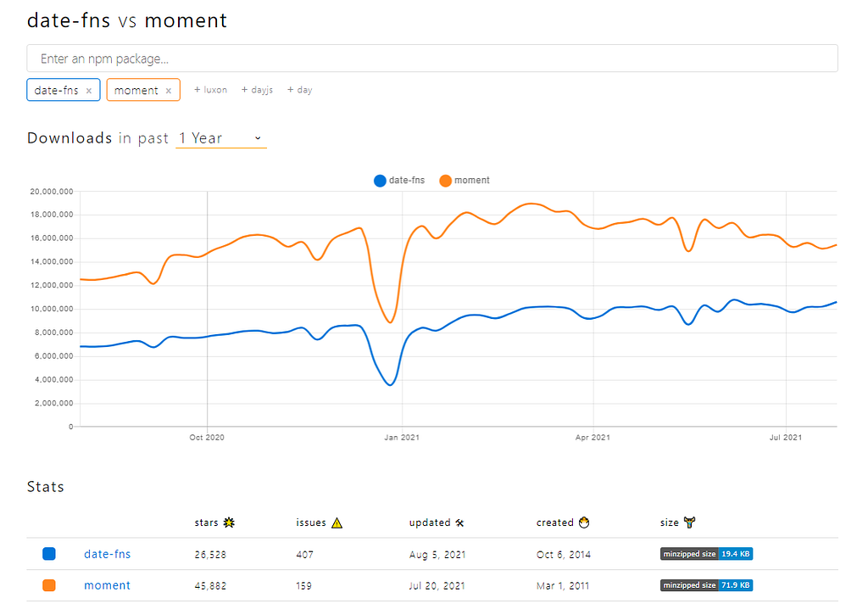The image size is (868, 615).
Task: Remove the moment package tag
Action: [169, 91]
